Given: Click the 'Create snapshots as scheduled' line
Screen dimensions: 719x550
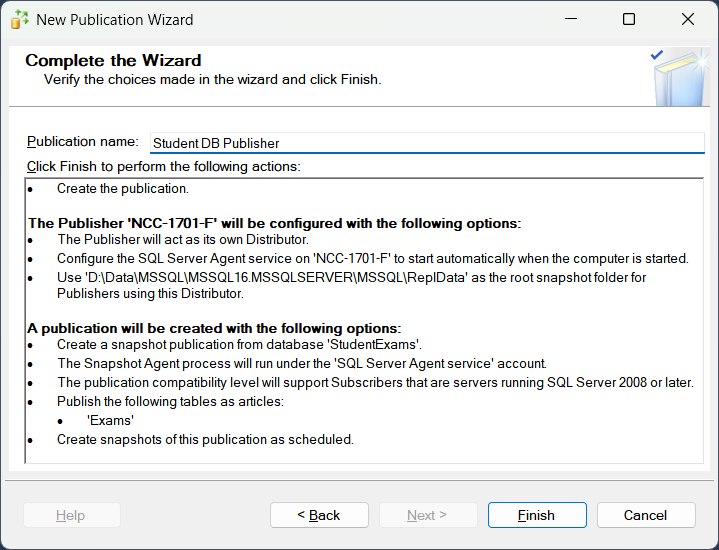Looking at the screenshot, I should [205, 440].
